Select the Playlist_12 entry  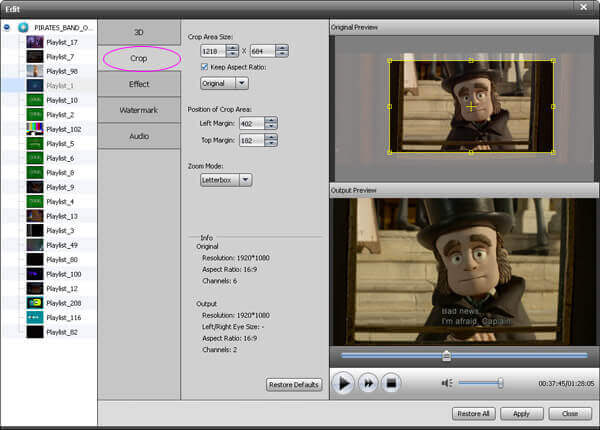(62, 289)
